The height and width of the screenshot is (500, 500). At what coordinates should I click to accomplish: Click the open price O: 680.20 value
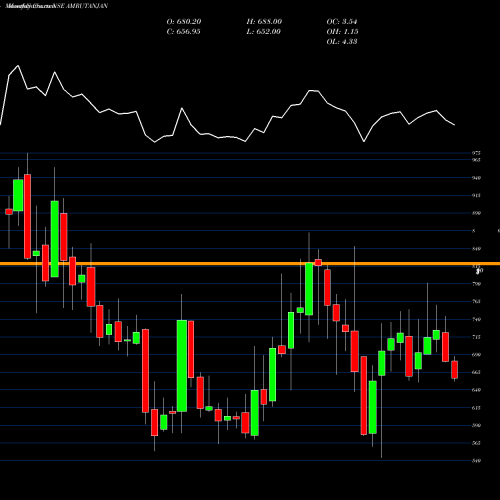[184, 22]
